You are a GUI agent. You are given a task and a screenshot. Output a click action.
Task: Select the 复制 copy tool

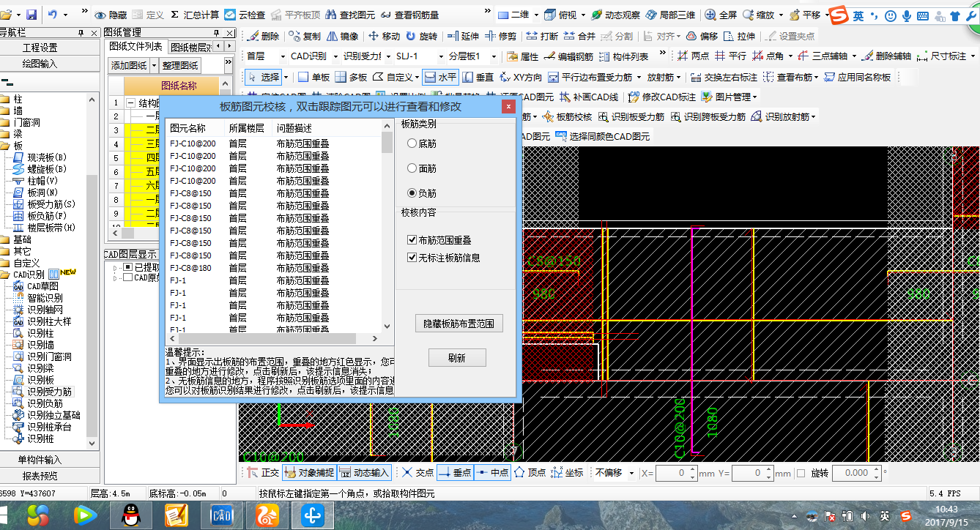pyautogui.click(x=305, y=36)
